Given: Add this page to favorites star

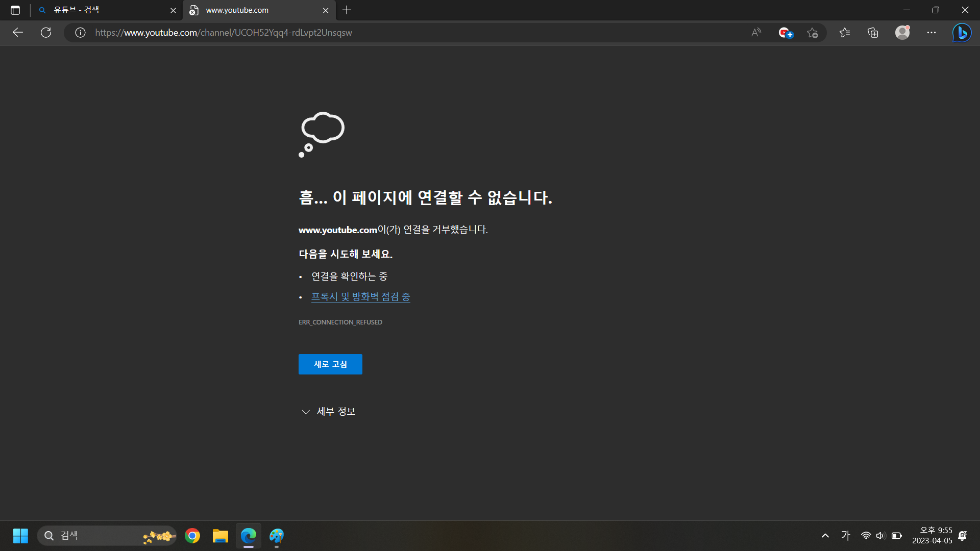Looking at the screenshot, I should (x=813, y=33).
